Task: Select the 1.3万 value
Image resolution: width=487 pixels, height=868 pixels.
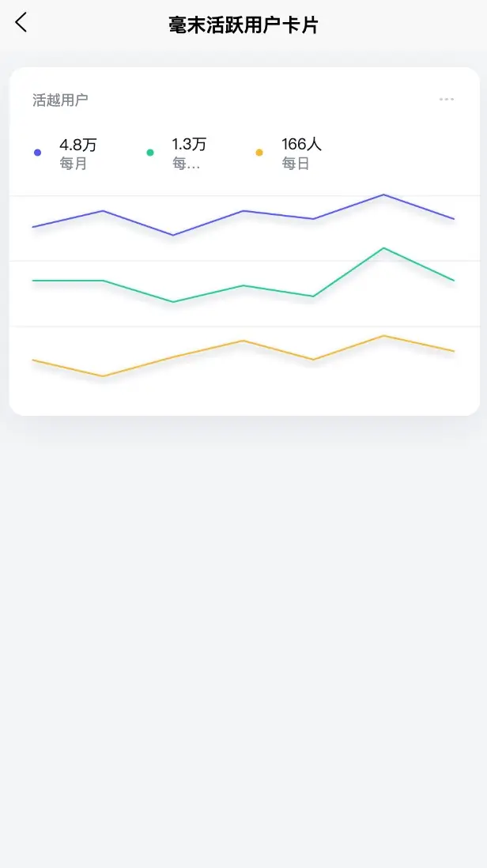Action: (x=189, y=145)
